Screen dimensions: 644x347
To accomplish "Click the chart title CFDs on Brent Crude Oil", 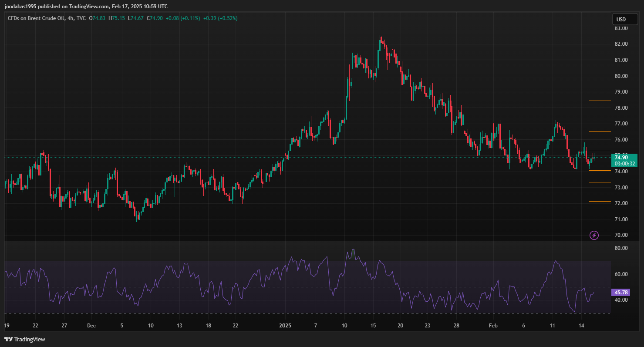I will pyautogui.click(x=37, y=18).
